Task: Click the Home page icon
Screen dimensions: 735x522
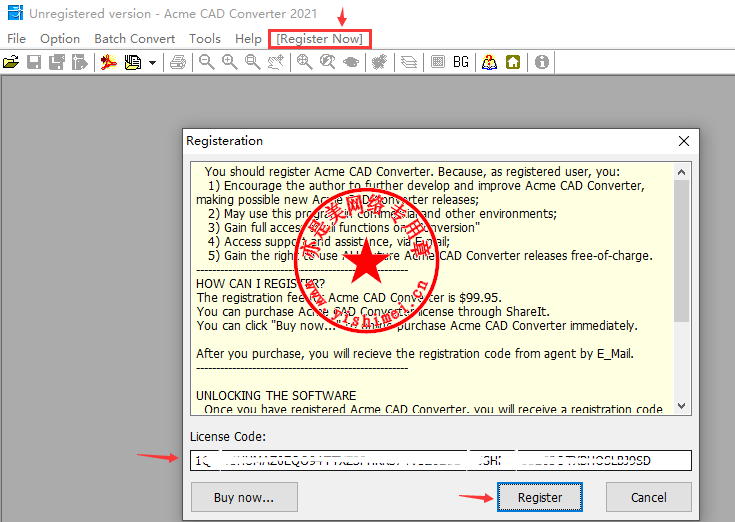Action: [513, 62]
